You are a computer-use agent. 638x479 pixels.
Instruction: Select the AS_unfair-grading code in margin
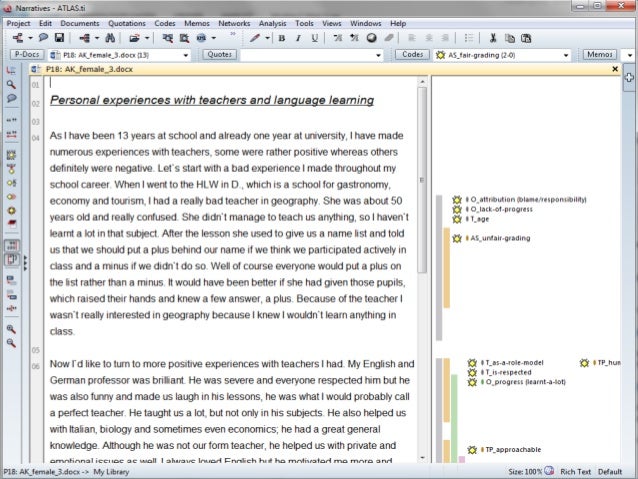(x=500, y=238)
